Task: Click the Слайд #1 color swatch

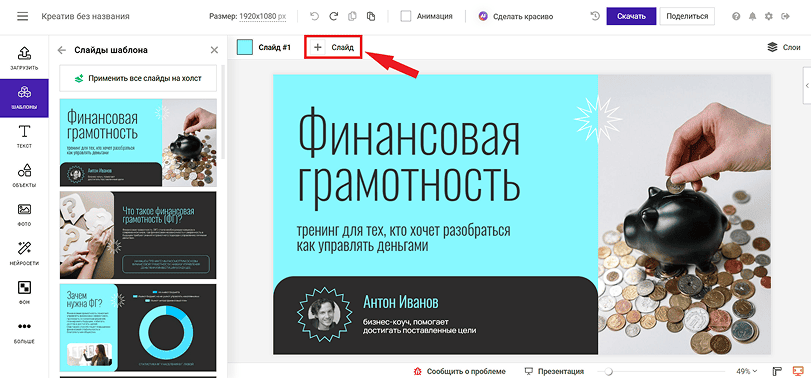Action: [245, 47]
